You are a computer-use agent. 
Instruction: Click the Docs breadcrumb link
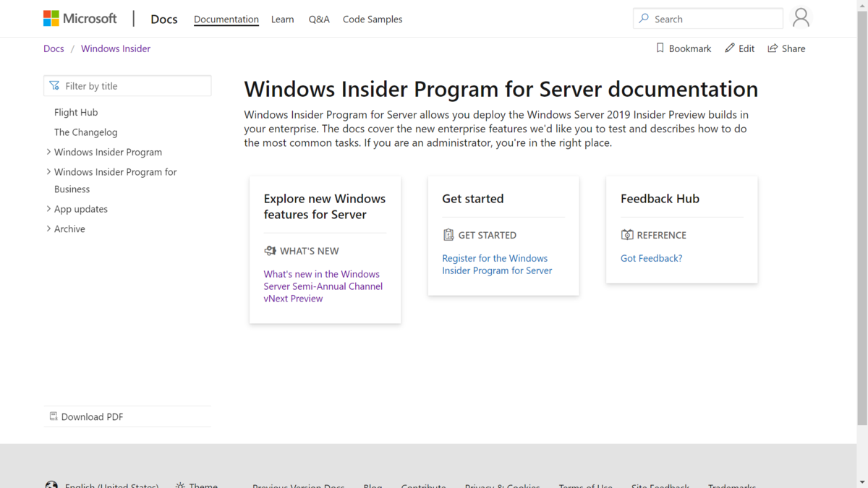click(x=54, y=48)
